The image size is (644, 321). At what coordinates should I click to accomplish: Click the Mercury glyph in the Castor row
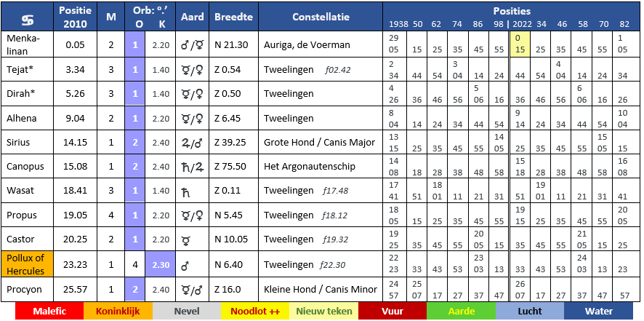[185, 239]
